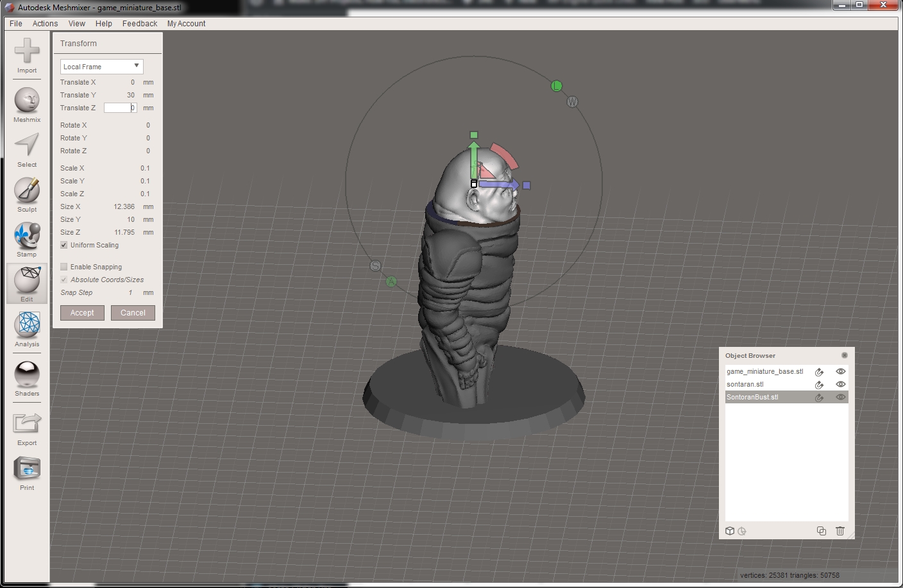The image size is (903, 588).
Task: Open the My Account menu
Action: [186, 24]
